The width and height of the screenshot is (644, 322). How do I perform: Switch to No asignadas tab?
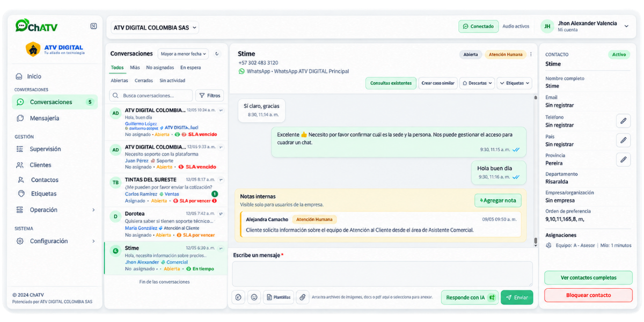(x=160, y=68)
